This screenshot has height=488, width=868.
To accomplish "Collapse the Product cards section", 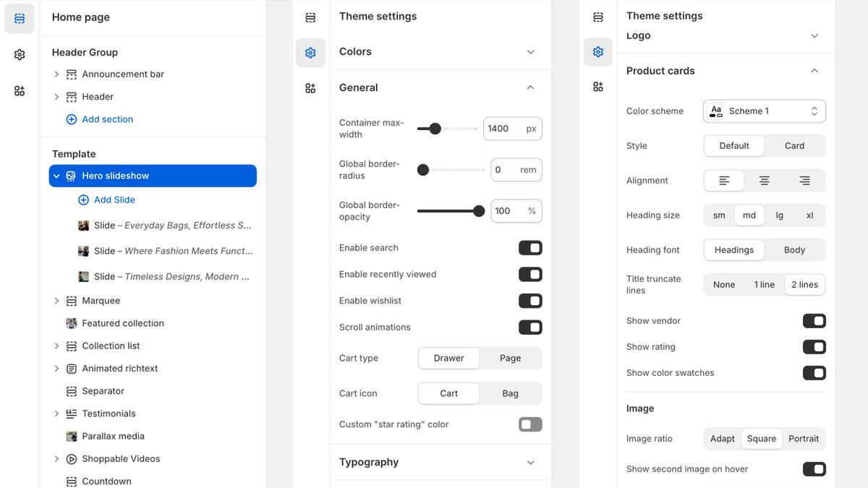I will click(x=814, y=71).
